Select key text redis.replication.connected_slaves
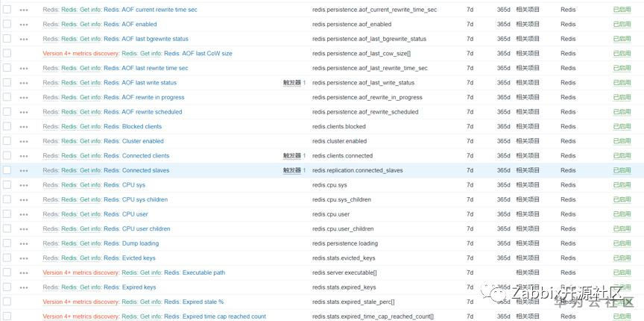This screenshot has width=644, height=321. click(x=357, y=170)
